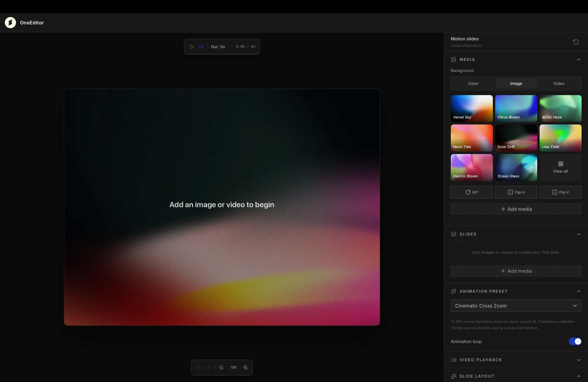Choose the Lilac Field background

(x=560, y=138)
